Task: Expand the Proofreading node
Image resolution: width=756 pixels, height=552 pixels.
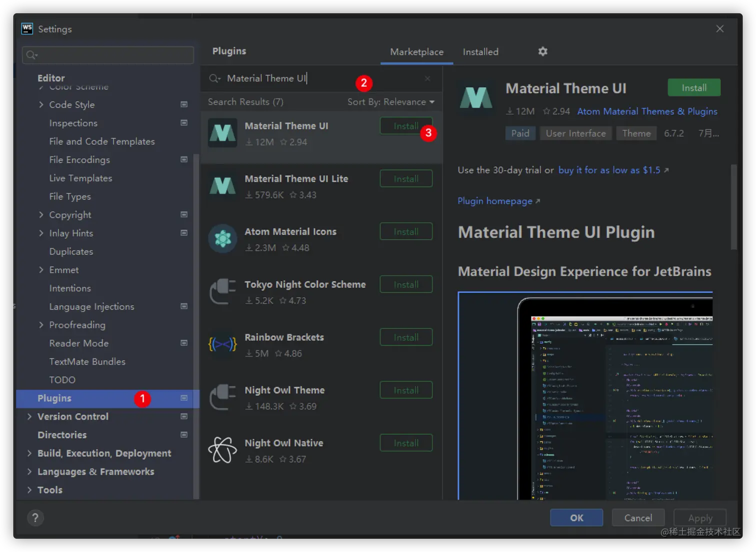Action: [x=41, y=325]
